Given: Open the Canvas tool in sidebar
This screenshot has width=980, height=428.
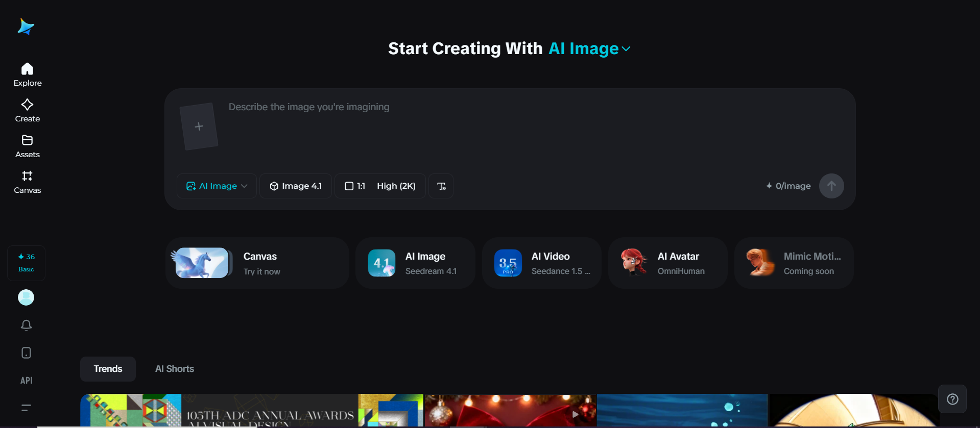Looking at the screenshot, I should (x=28, y=182).
